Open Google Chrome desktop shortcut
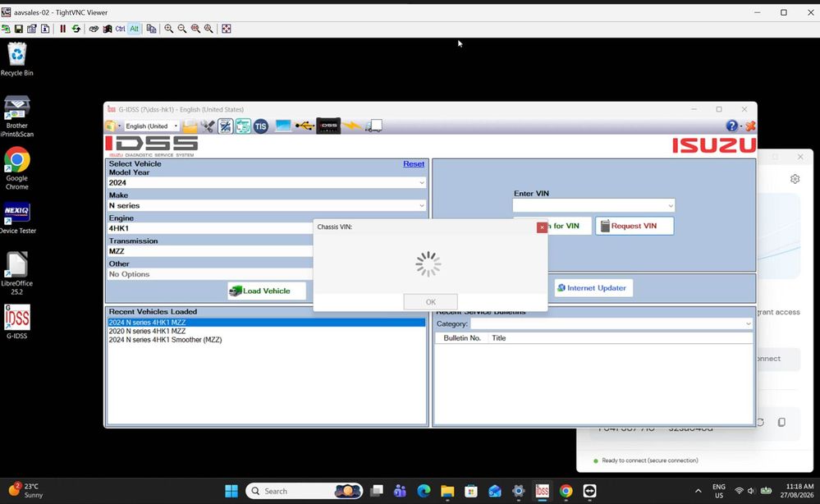 coord(16,167)
